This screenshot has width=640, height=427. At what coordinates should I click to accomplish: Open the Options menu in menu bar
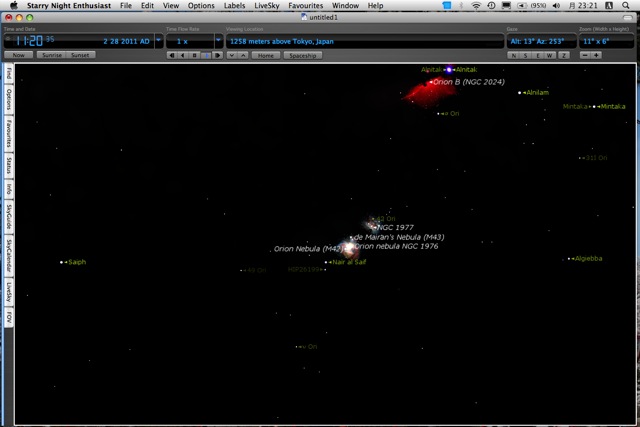point(201,6)
